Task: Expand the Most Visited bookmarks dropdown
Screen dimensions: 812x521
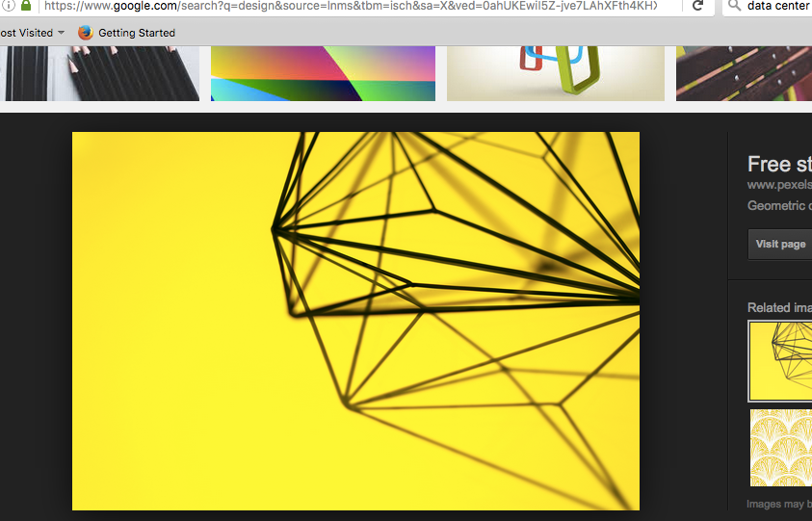Action: pos(32,33)
